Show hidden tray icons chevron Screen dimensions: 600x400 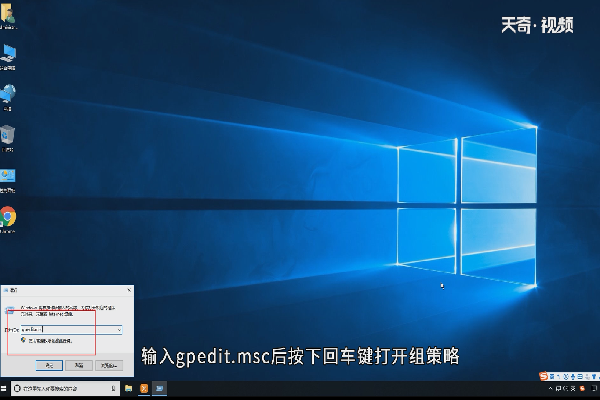(x=551, y=389)
